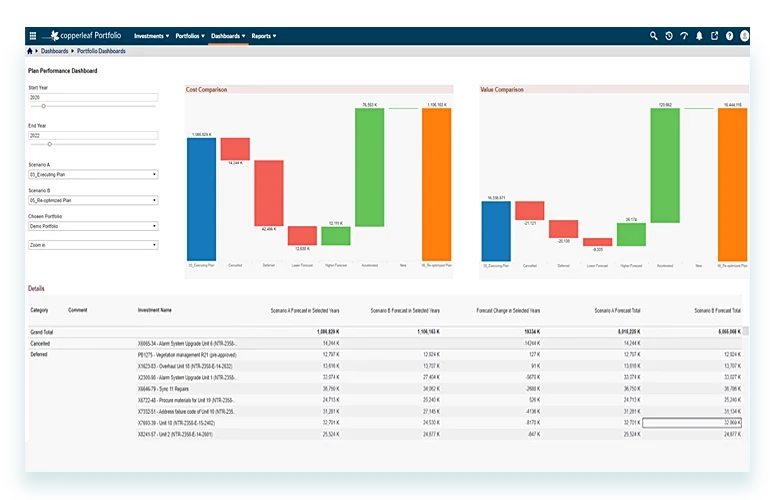Screen dimensions: 775x500
Task: Open the Investments menu
Action: tap(151, 36)
